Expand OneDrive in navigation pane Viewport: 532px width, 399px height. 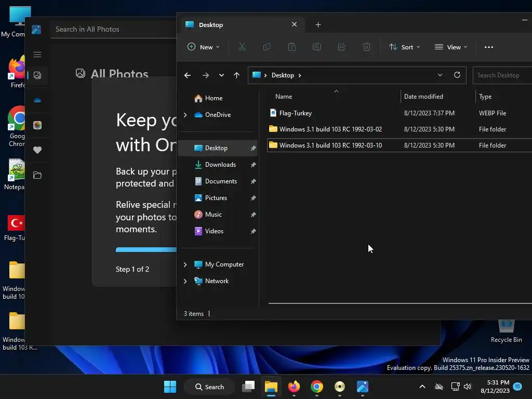click(185, 115)
